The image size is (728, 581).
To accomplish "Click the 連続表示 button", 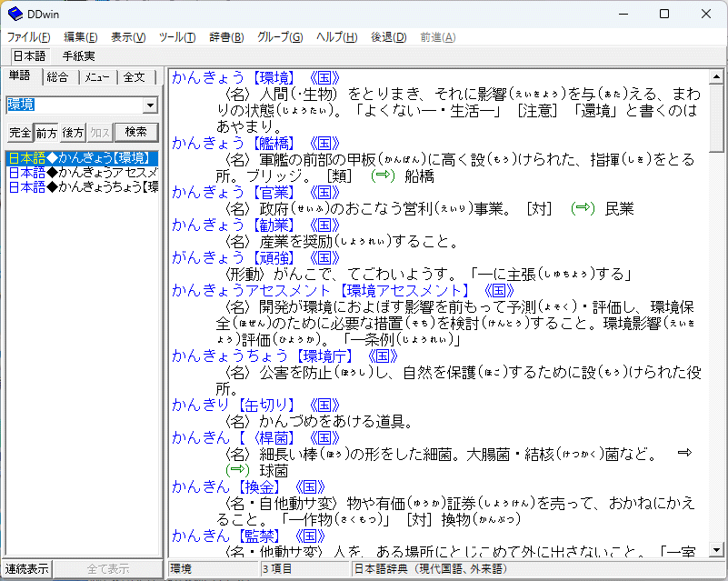I will pos(27,569).
